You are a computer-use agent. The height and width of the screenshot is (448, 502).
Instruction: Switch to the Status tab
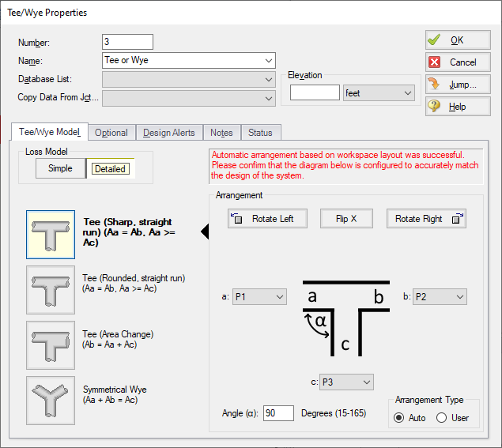[x=261, y=133]
